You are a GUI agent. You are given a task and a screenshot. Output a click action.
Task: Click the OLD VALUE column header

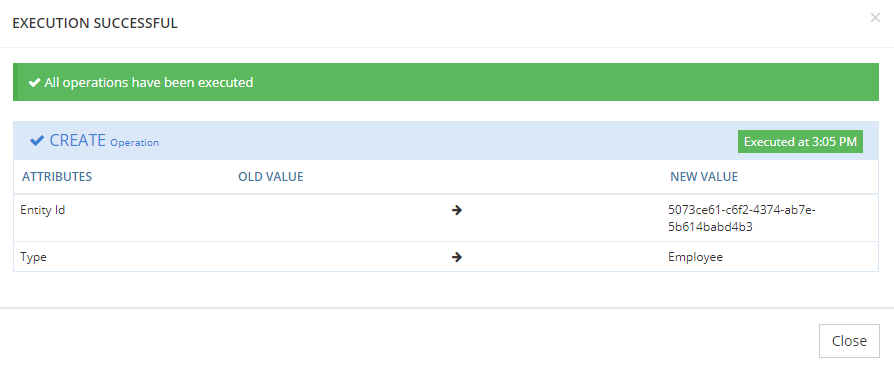click(x=271, y=177)
